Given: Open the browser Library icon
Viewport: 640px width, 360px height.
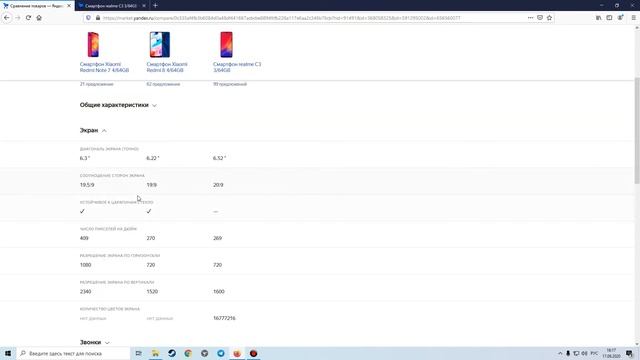Looking at the screenshot, I should 598,18.
